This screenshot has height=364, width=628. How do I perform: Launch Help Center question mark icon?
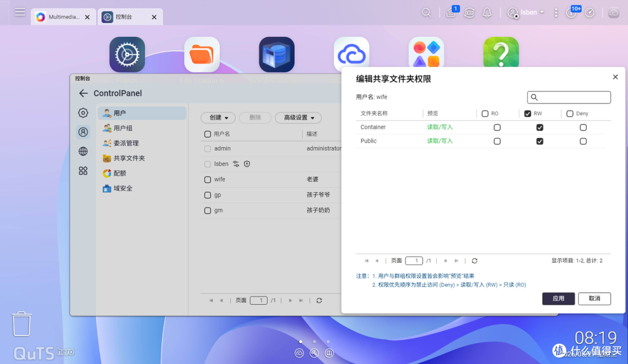coord(501,52)
